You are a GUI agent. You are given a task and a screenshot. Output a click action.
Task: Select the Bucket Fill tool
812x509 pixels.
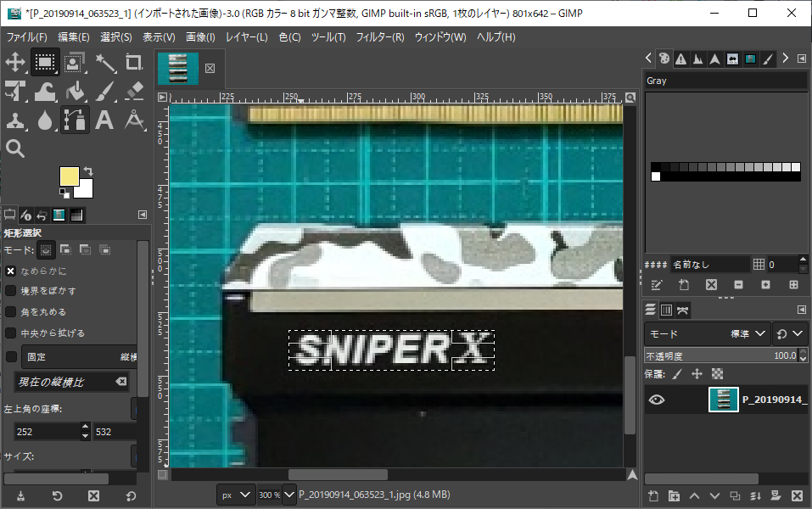75,91
